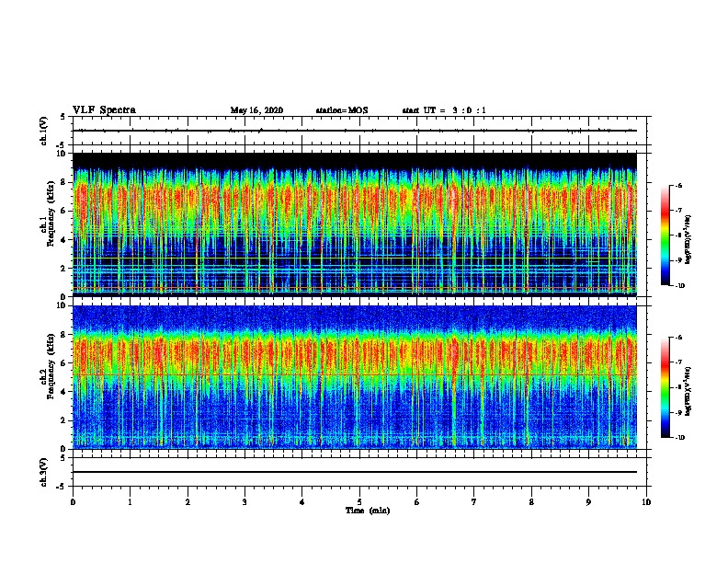
Task: Click the lower color scale bar for ch.2
Action: [x=665, y=387]
